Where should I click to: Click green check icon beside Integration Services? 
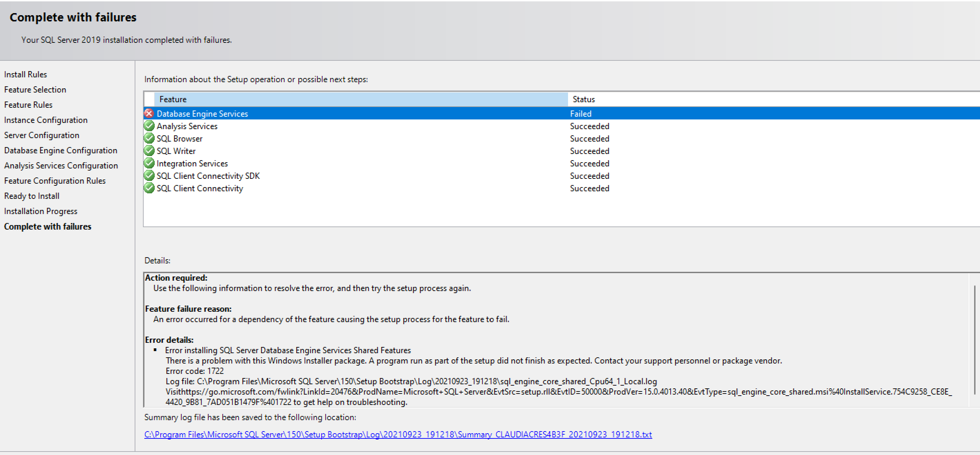[149, 163]
